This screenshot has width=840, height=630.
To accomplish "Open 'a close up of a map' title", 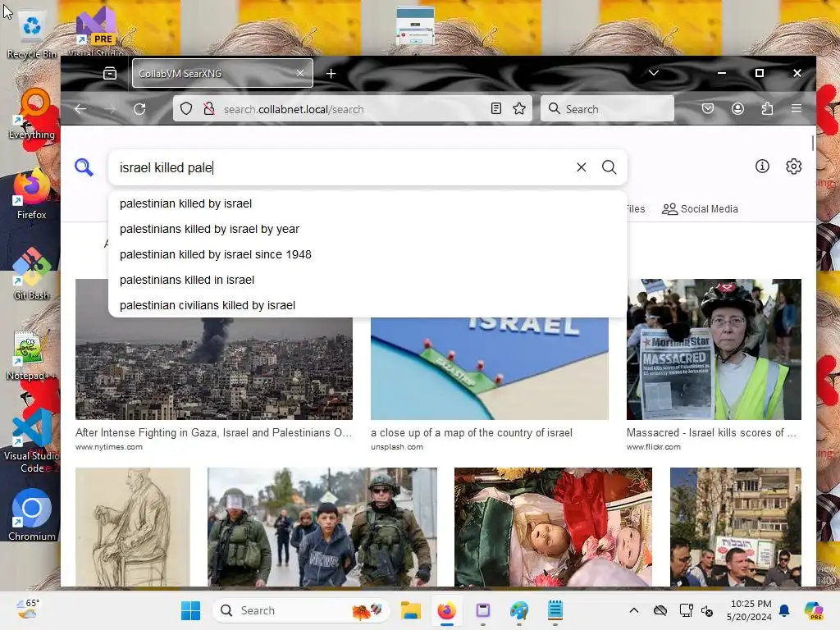I will coord(472,433).
